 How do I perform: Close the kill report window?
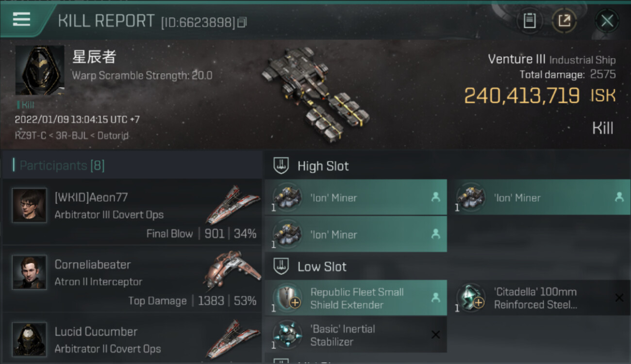[607, 21]
